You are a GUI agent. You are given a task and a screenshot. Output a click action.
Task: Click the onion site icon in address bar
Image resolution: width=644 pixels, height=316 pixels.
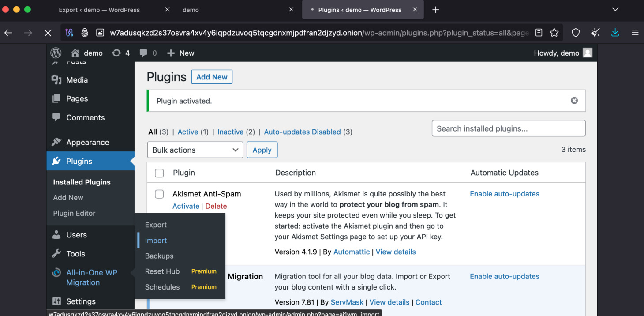85,33
